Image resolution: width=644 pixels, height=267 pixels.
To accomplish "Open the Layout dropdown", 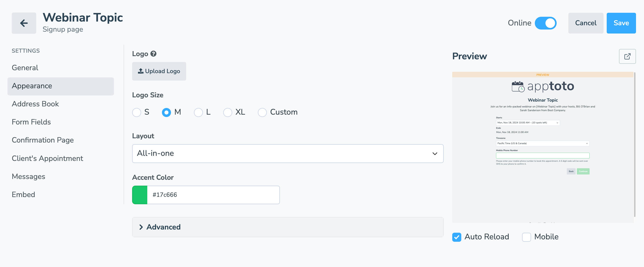I will 288,154.
